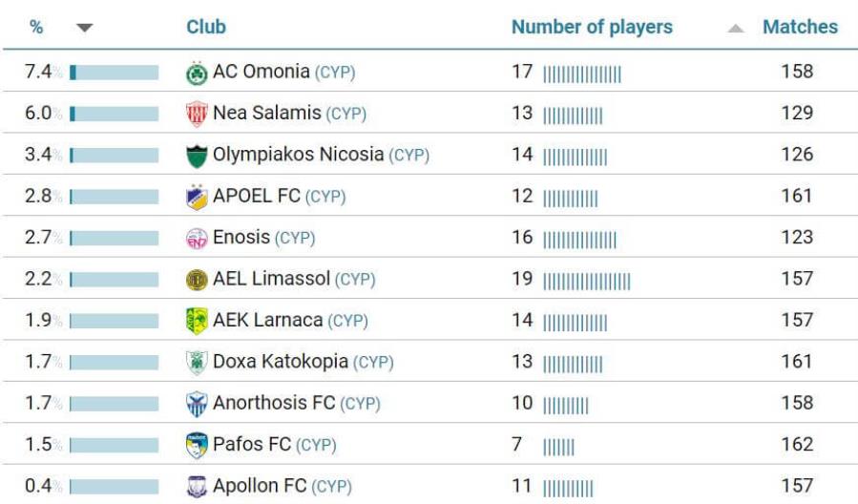The height and width of the screenshot is (504, 858).
Task: Click the AEK Larnaca club crest
Action: click(x=197, y=322)
